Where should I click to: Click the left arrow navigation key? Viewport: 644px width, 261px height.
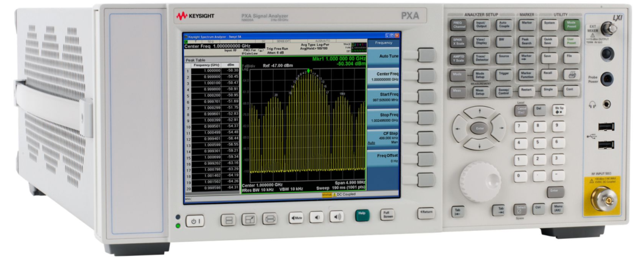click(459, 128)
